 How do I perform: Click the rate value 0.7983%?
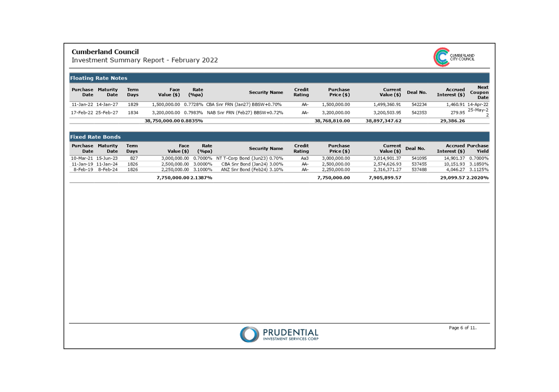194,113
